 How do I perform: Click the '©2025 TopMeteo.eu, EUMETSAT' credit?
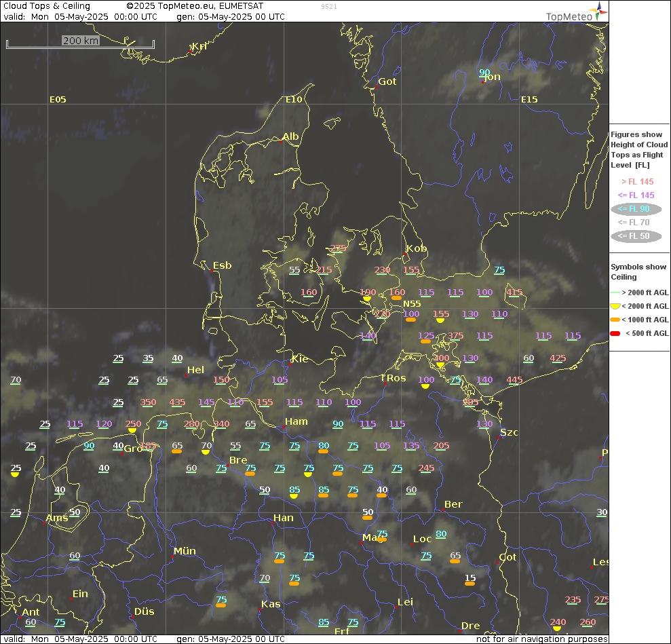tap(195, 6)
